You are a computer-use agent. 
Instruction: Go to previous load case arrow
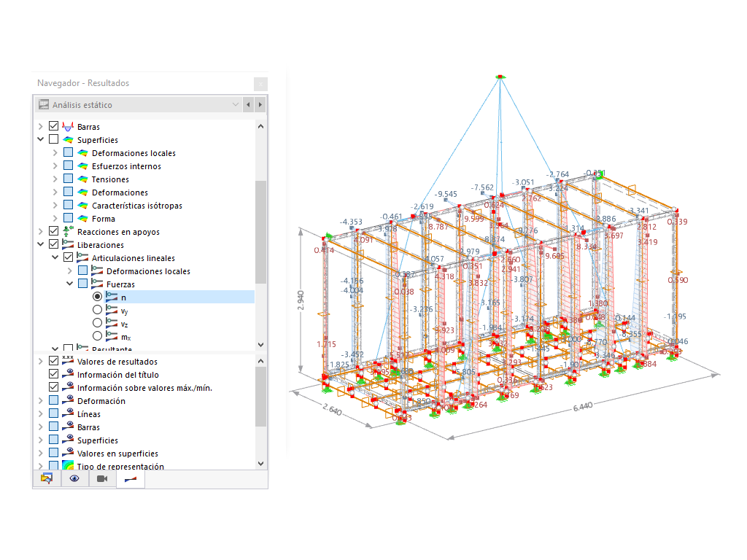[248, 104]
